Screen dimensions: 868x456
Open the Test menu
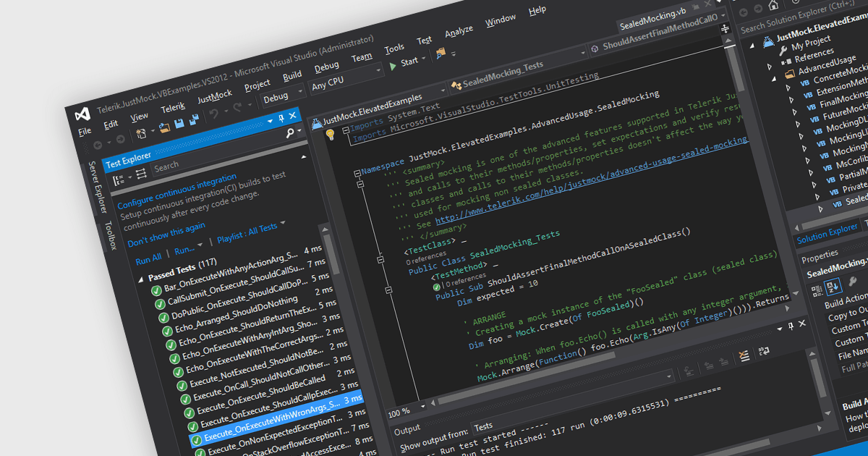[425, 41]
